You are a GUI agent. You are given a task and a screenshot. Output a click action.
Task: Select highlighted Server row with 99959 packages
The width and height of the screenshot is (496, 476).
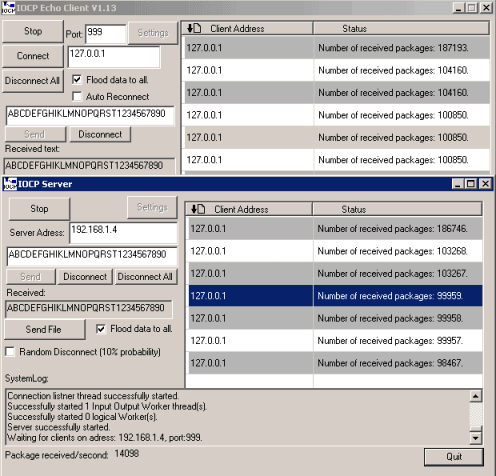(335, 296)
